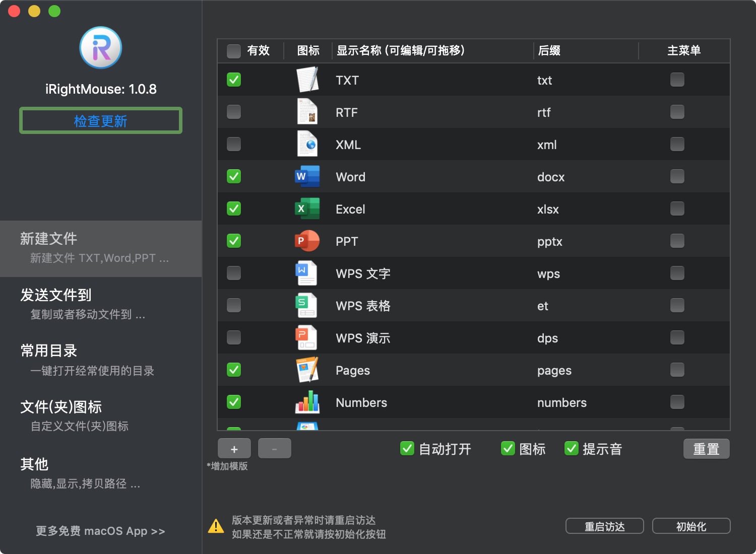Click the minus remove template button
This screenshot has width=756, height=554.
pos(275,449)
